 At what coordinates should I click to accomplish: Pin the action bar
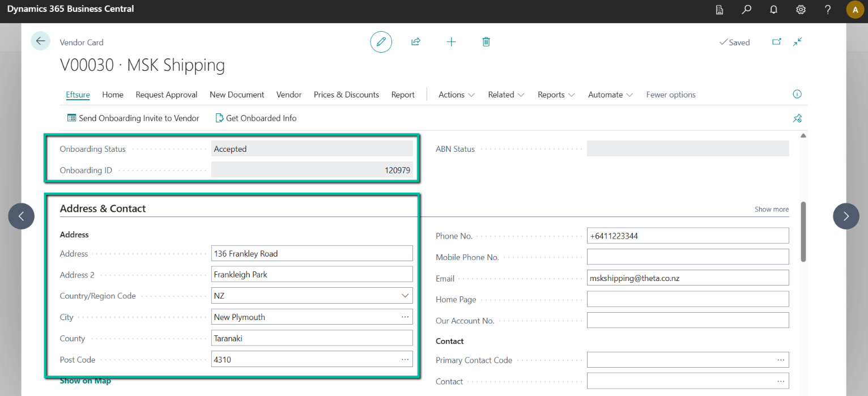coord(797,118)
